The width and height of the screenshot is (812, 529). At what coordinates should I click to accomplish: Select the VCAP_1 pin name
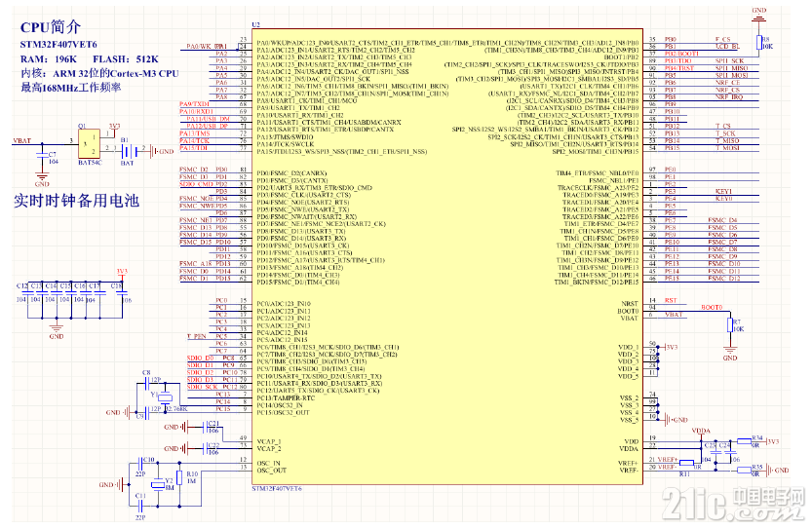coord(269,441)
